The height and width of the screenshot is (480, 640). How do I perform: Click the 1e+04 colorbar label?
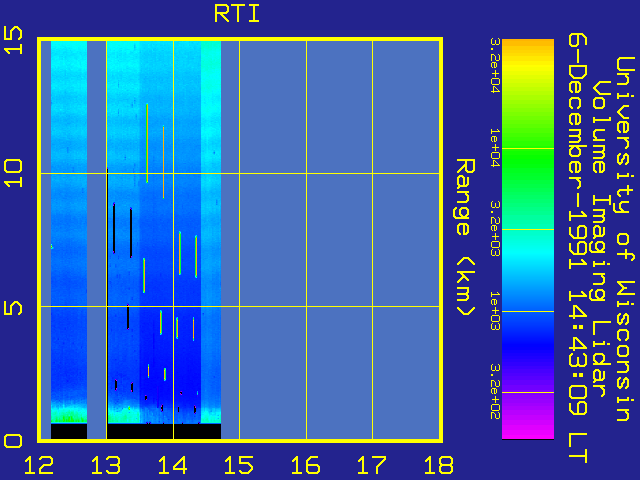(x=495, y=148)
